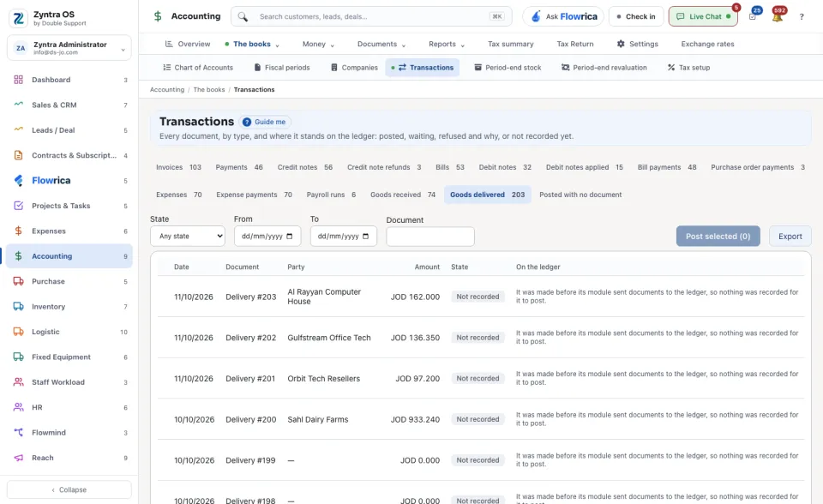Image resolution: width=823 pixels, height=504 pixels.
Task: Open the Overview tab
Action: [188, 44]
